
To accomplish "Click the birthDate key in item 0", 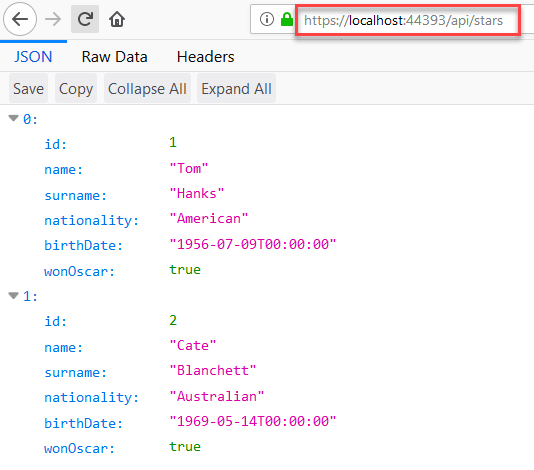I will 83,246.
